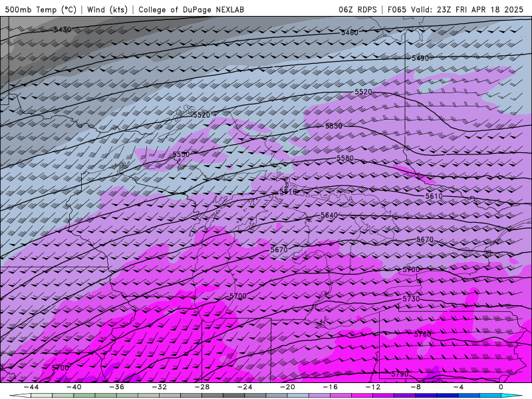Click the "College of DuPage NEXLAB" text
This screenshot has height=399, width=532.
191,9
